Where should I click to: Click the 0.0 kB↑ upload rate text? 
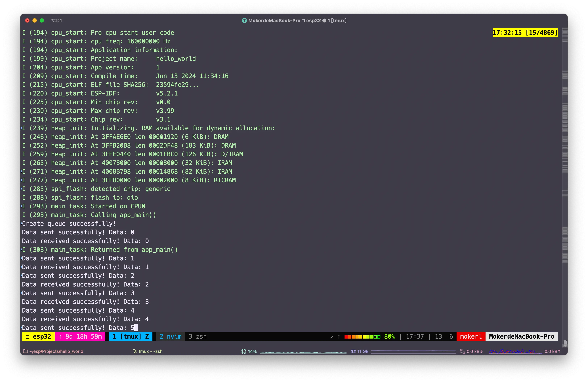click(553, 351)
